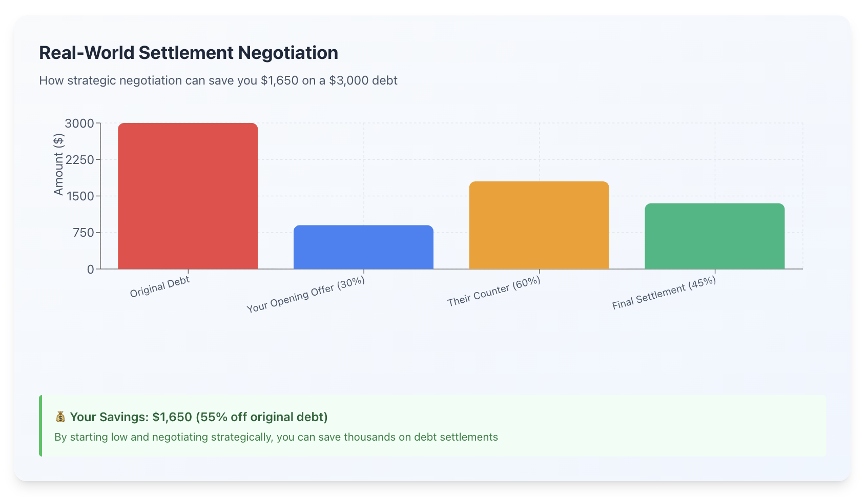
Task: Click the starting low and negotiating text
Action: (276, 437)
